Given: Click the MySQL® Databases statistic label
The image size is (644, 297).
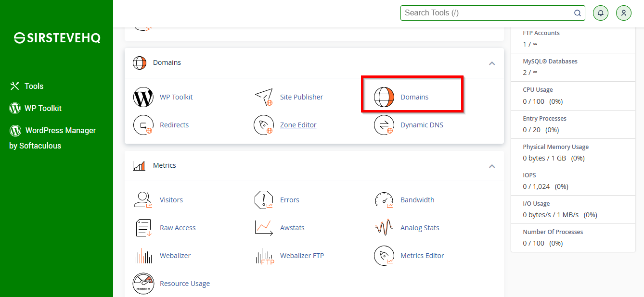Looking at the screenshot, I should click(x=550, y=62).
